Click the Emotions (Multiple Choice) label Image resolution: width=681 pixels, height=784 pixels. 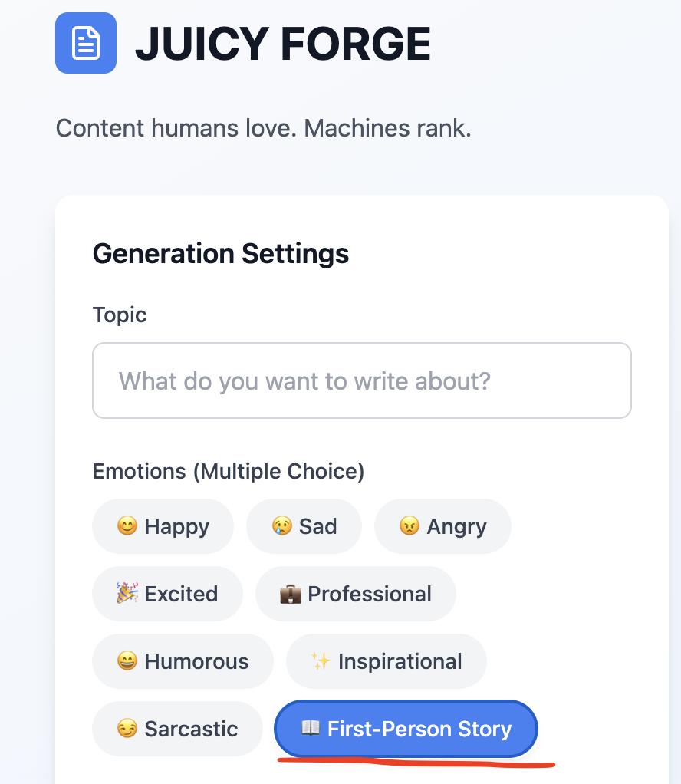228,471
